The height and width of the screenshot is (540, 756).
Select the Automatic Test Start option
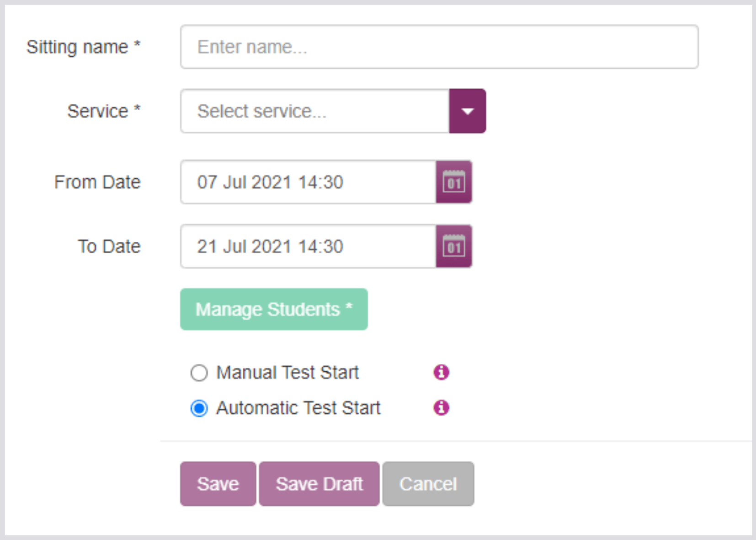[x=199, y=408]
